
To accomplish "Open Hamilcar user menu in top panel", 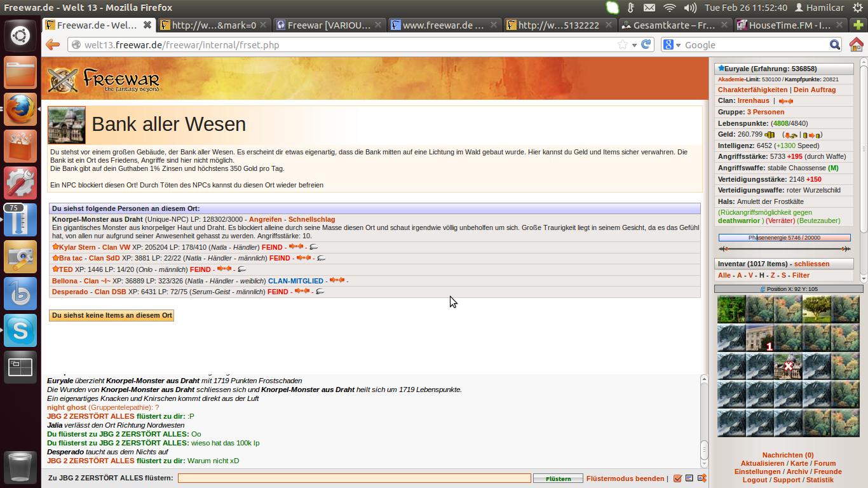I will click(820, 8).
